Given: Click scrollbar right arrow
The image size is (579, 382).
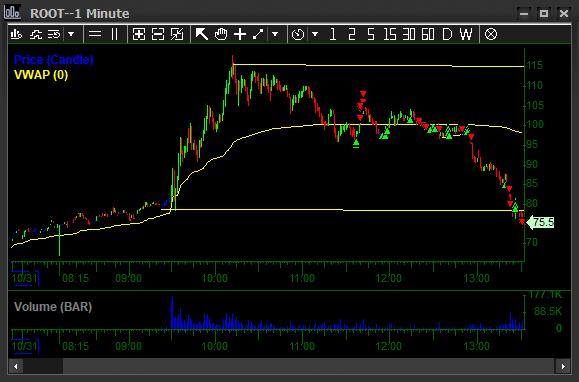Looking at the screenshot, I should (x=563, y=366).
